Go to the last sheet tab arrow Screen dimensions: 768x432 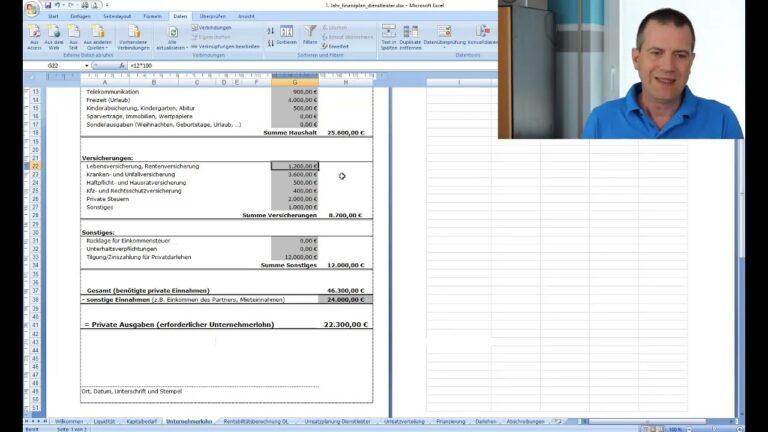[x=45, y=421]
